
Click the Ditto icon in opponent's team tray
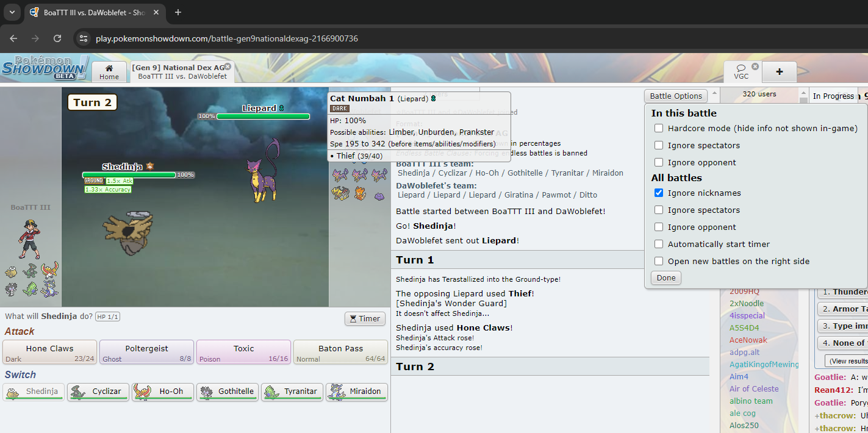click(x=379, y=195)
